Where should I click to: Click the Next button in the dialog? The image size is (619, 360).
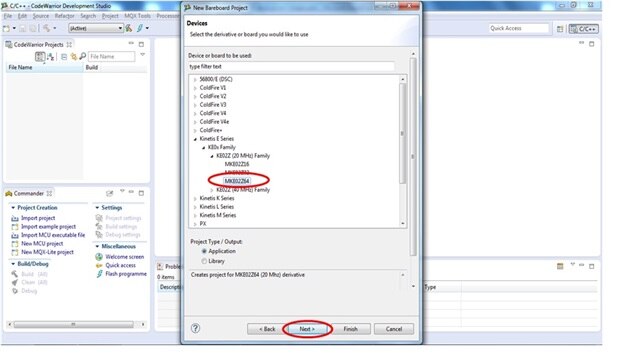coord(307,329)
